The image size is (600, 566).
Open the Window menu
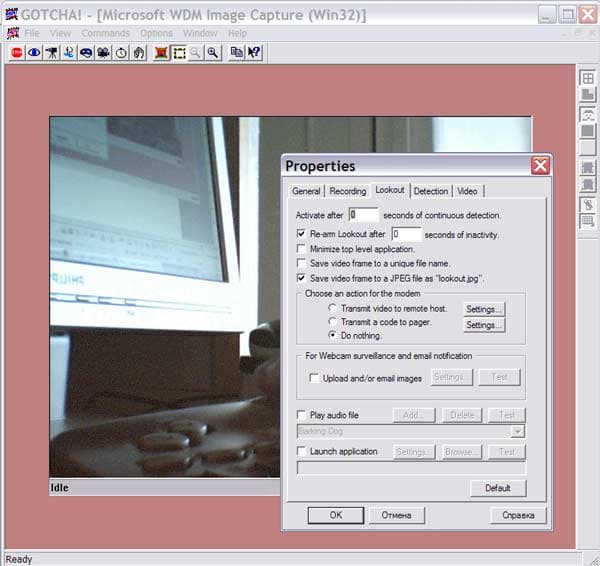pyautogui.click(x=200, y=33)
